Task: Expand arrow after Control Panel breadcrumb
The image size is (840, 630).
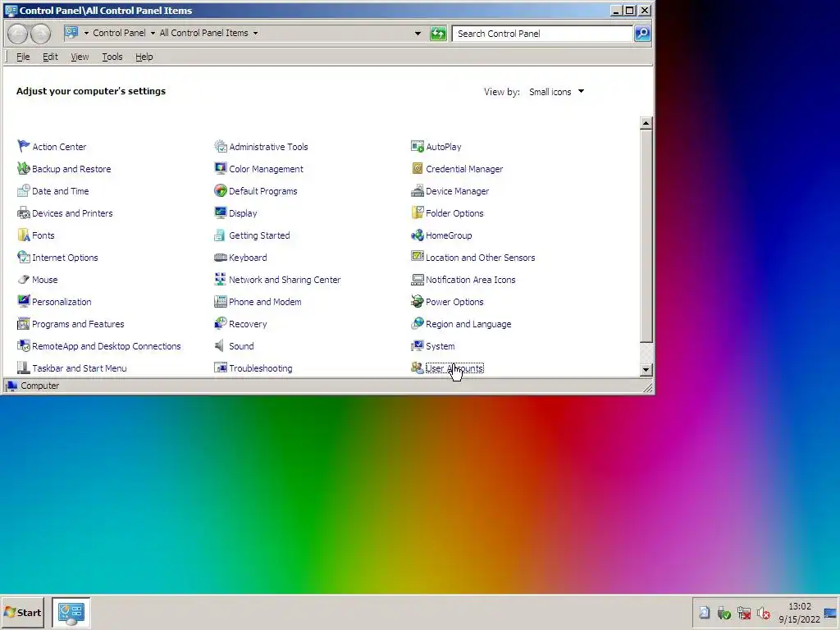Action: (x=153, y=33)
